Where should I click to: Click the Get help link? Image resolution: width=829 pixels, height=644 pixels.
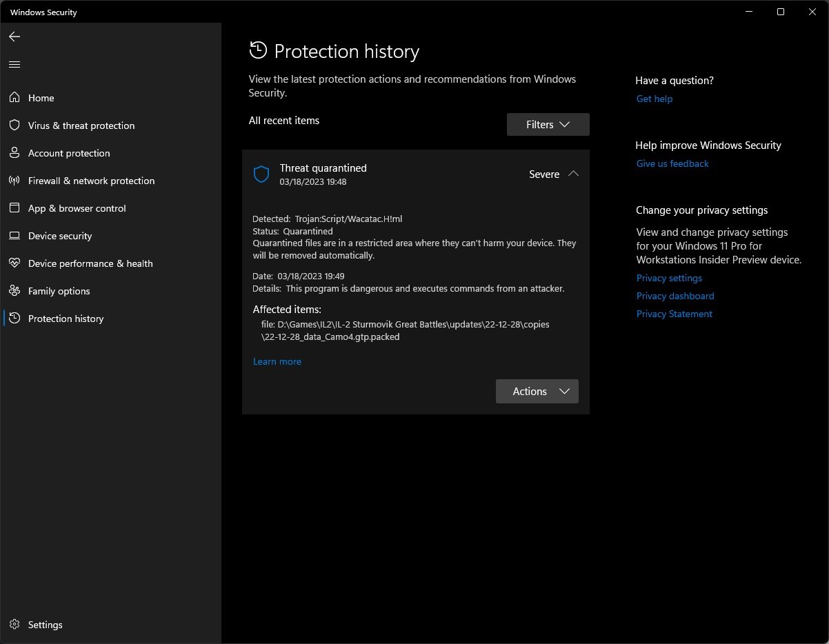coord(655,99)
